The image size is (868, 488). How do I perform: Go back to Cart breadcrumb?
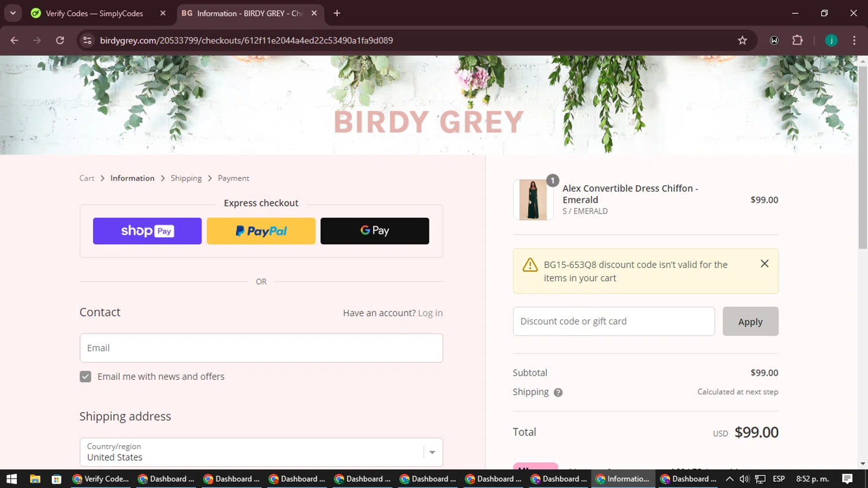point(87,178)
